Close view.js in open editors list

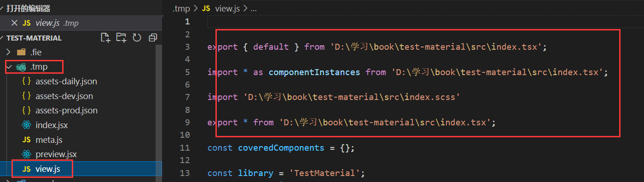click(14, 23)
